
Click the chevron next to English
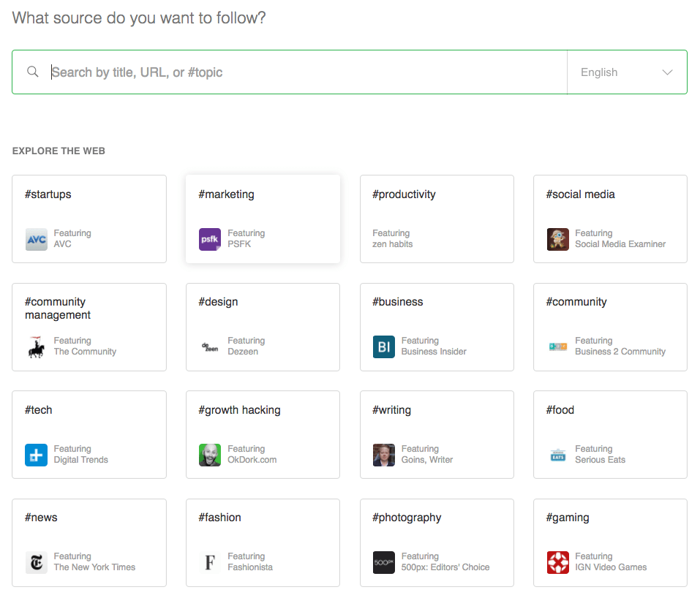point(666,72)
